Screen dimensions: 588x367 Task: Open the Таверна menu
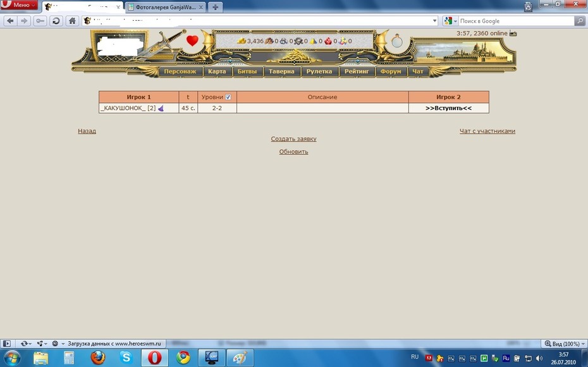click(281, 71)
